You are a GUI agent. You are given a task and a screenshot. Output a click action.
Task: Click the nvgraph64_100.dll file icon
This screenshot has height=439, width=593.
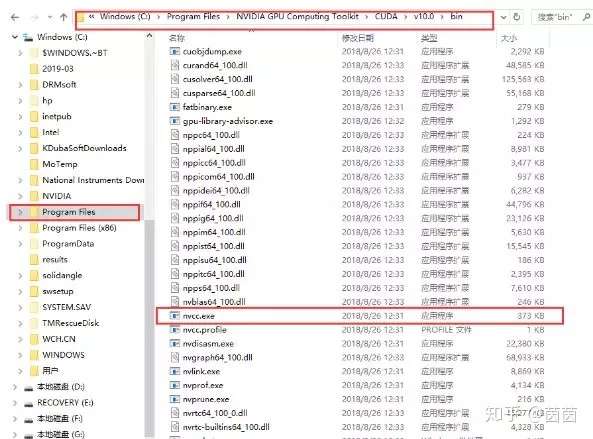[x=174, y=357]
